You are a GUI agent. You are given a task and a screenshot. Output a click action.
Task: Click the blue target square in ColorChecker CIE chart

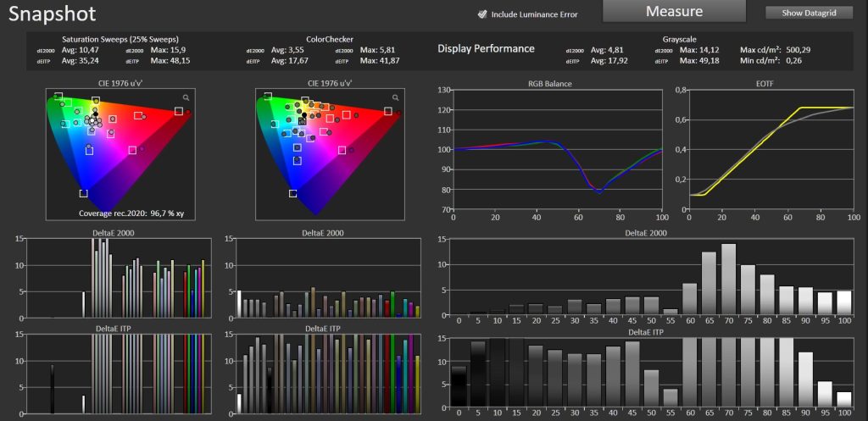[292, 193]
